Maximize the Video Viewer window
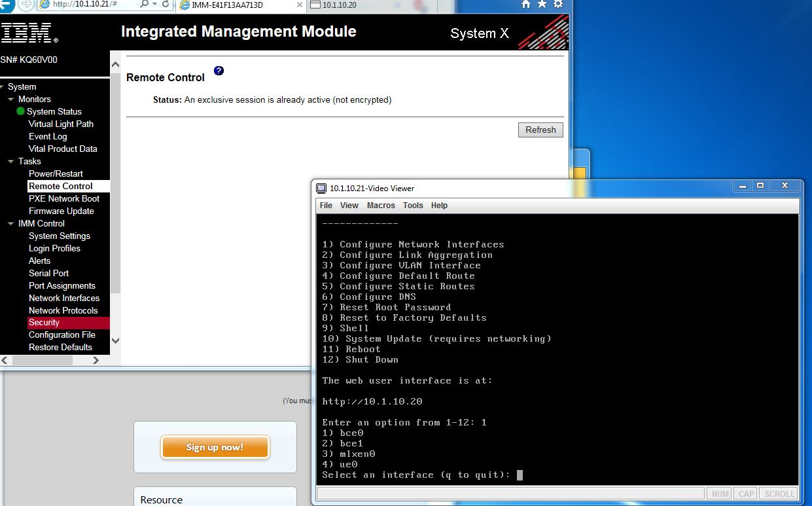Screen dimensions: 812x506 (x=760, y=186)
